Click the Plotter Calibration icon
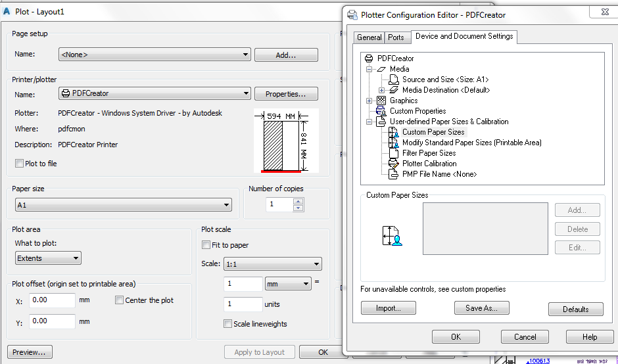 [x=394, y=164]
